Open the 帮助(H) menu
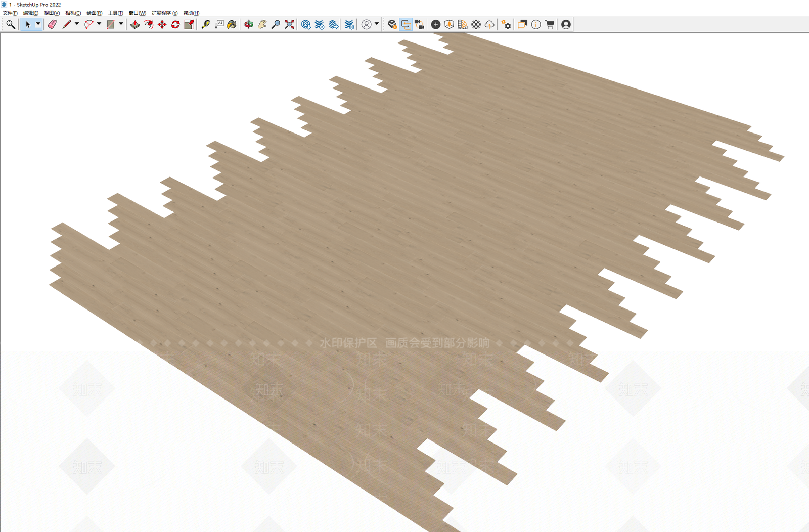The width and height of the screenshot is (809, 532). [192, 13]
